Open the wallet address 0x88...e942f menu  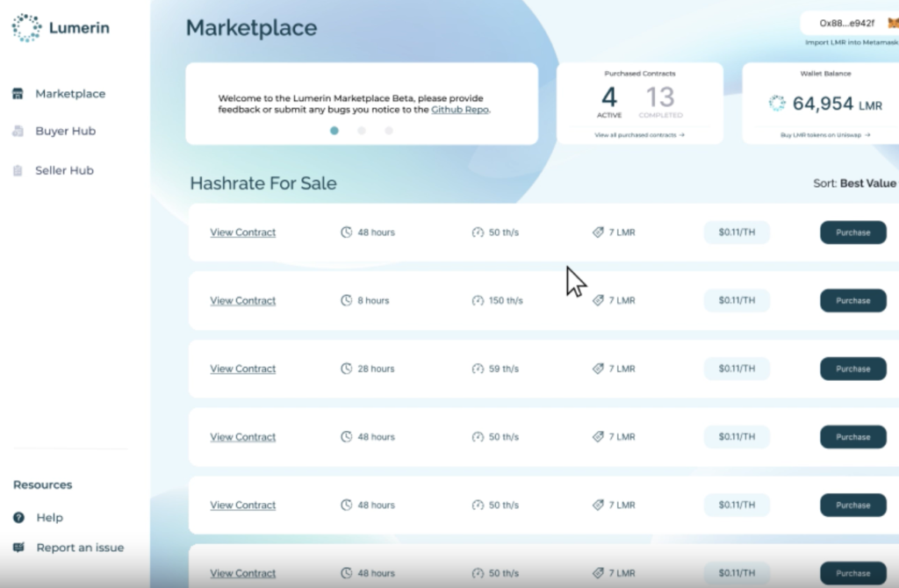pos(846,23)
